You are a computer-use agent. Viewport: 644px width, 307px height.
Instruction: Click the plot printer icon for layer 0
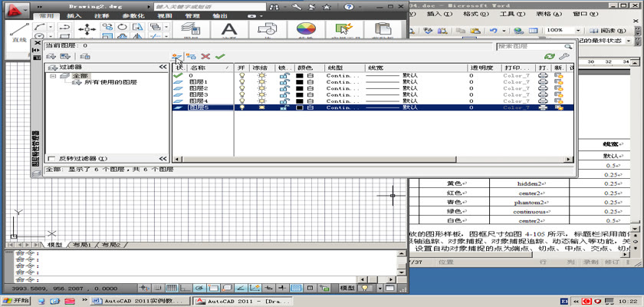click(x=543, y=76)
